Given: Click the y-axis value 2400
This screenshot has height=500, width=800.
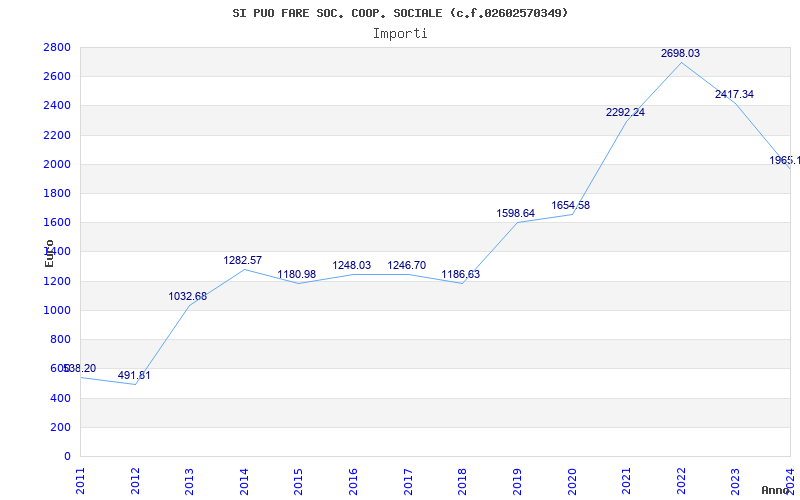Looking at the screenshot, I should tap(57, 106).
